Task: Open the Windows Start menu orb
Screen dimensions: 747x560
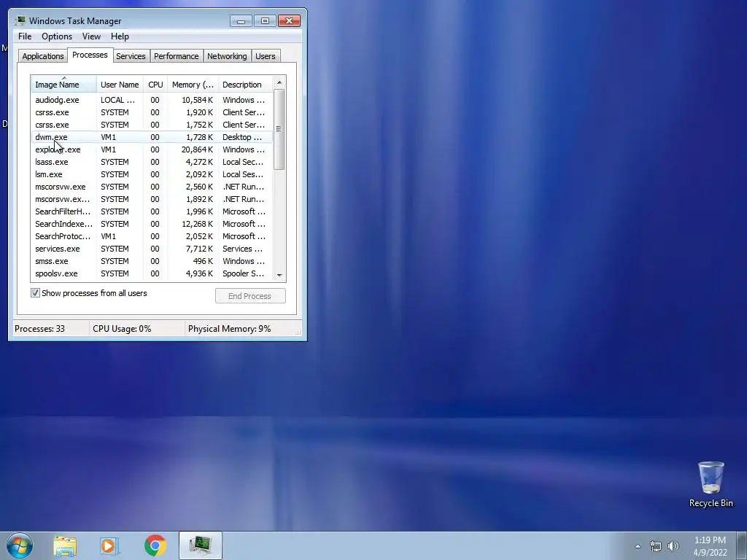Action: coord(20,545)
